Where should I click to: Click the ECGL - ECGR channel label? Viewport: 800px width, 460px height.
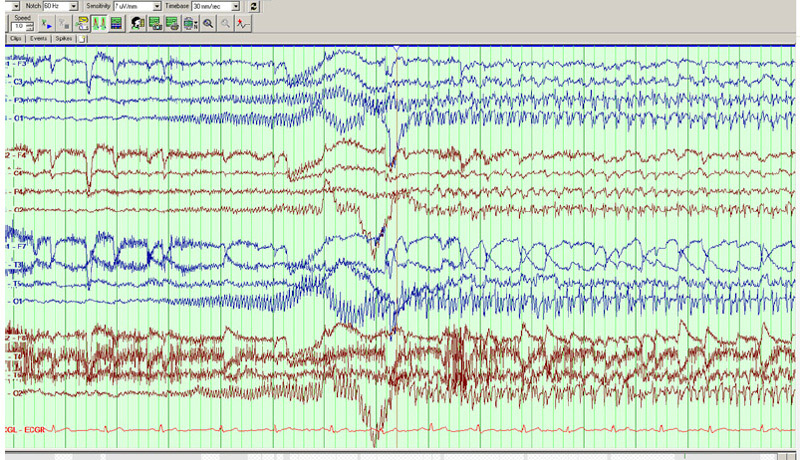coord(24,429)
